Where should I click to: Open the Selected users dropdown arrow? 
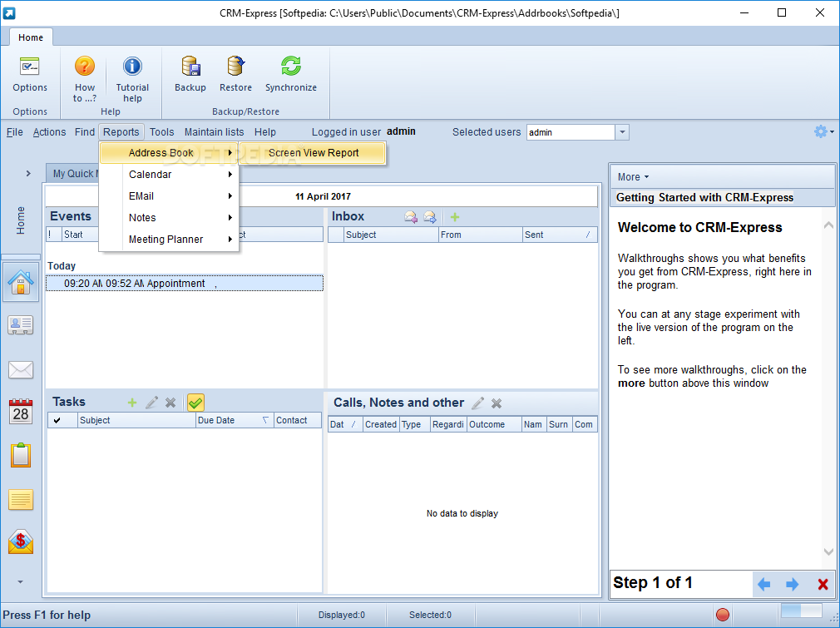[622, 132]
